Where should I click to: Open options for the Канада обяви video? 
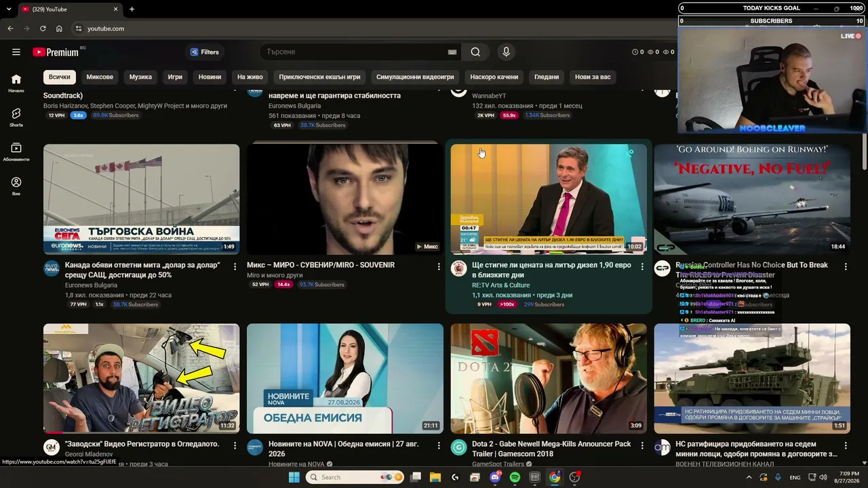235,267
